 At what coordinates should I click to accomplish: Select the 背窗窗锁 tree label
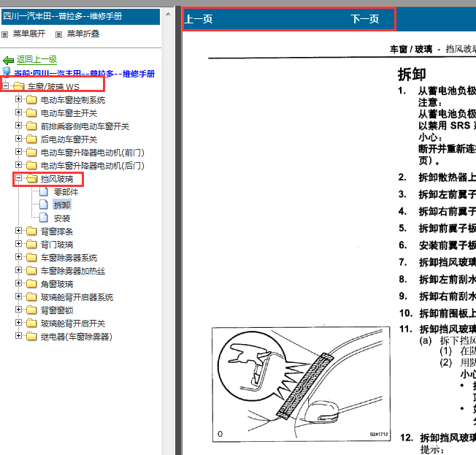click(57, 310)
